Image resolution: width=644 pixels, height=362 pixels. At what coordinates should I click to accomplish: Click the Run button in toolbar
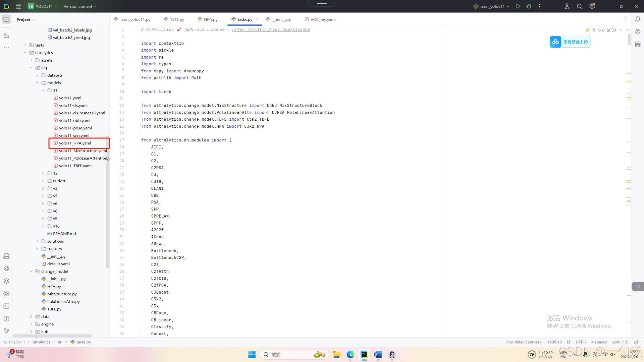tap(518, 6)
